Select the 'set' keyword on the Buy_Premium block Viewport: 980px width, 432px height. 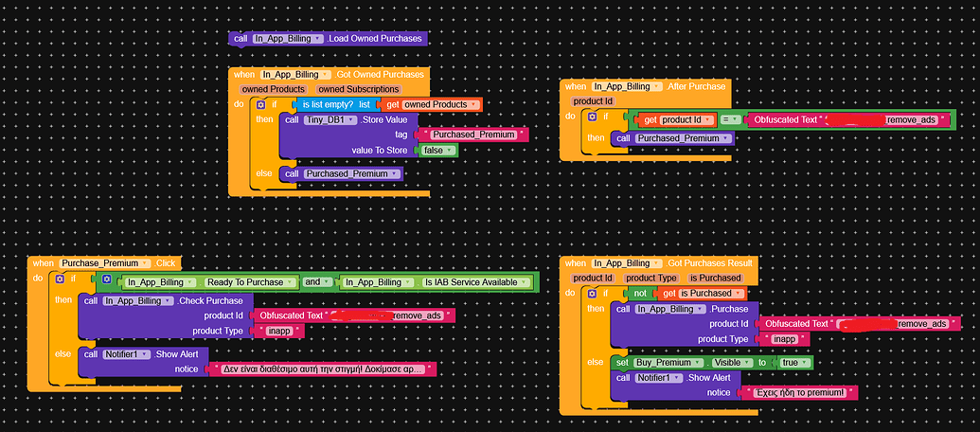pyautogui.click(x=622, y=363)
